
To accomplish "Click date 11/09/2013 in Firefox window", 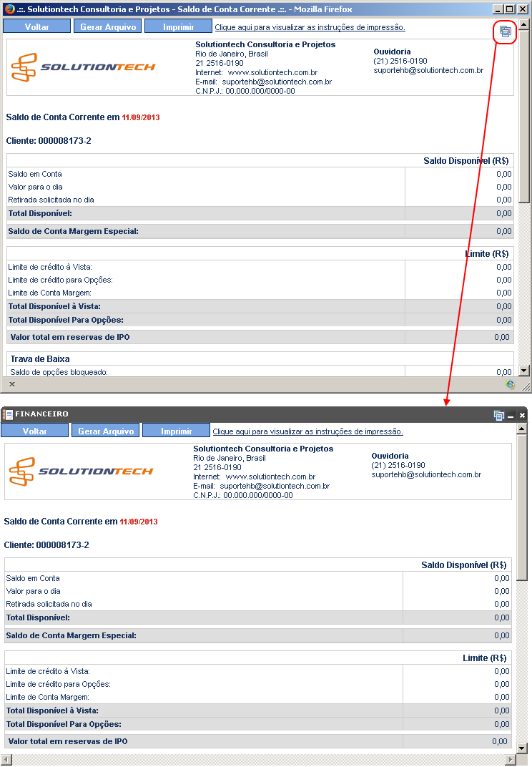I will click(x=141, y=117).
